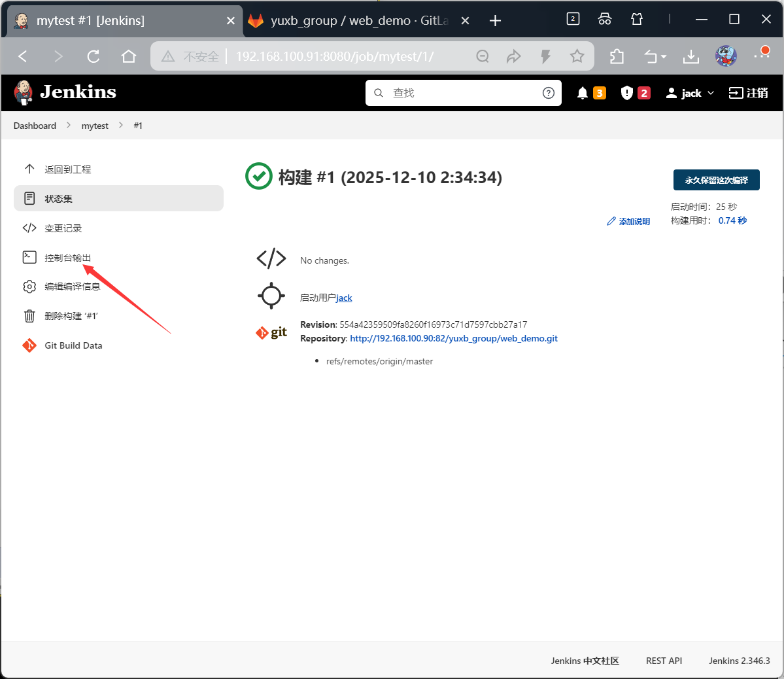
Task: Go to Dashboard breadcrumb
Action: coord(35,126)
